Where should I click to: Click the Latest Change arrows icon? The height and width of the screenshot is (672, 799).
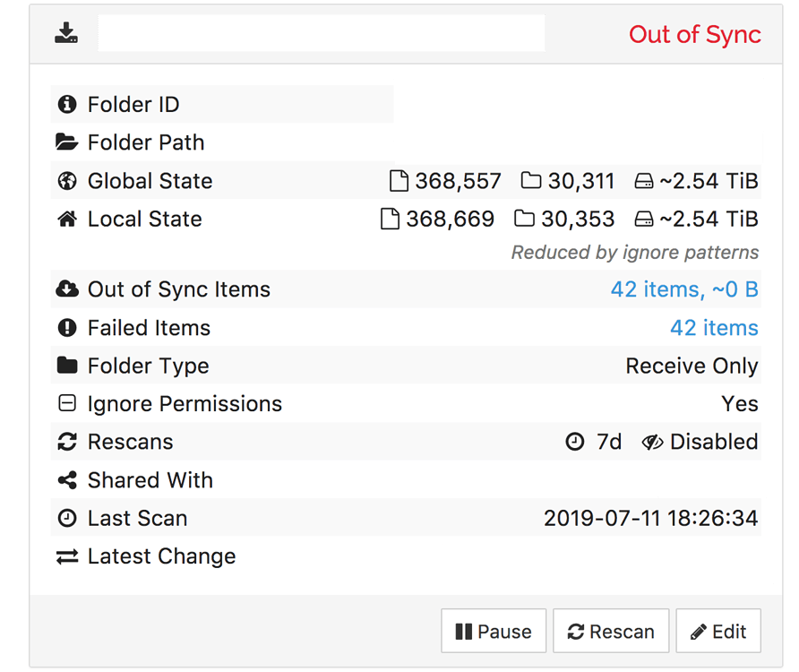[67, 556]
